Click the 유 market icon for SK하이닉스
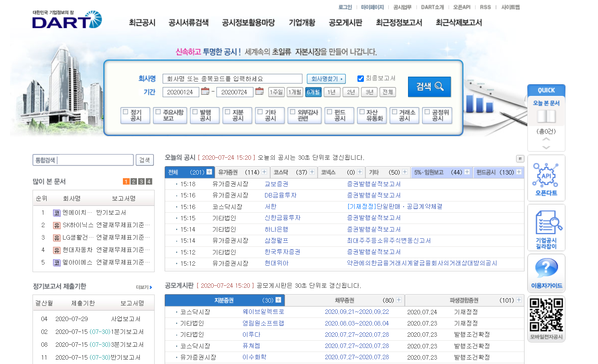Image resolution: width=598 pixels, height=364 pixels. point(57,226)
